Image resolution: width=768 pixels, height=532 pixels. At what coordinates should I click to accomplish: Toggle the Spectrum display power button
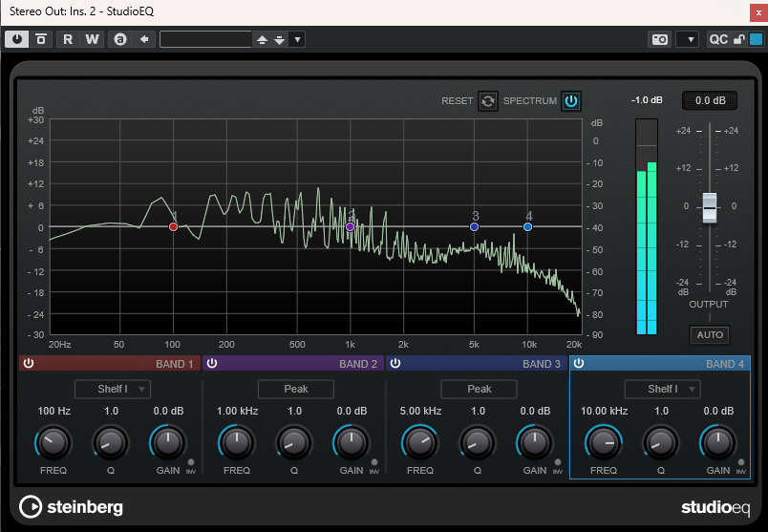tap(571, 101)
